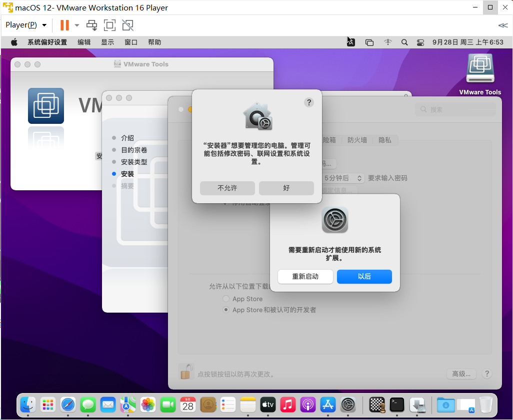Open 系统偏好设置 menu
This screenshot has height=420, width=513.
[47, 42]
